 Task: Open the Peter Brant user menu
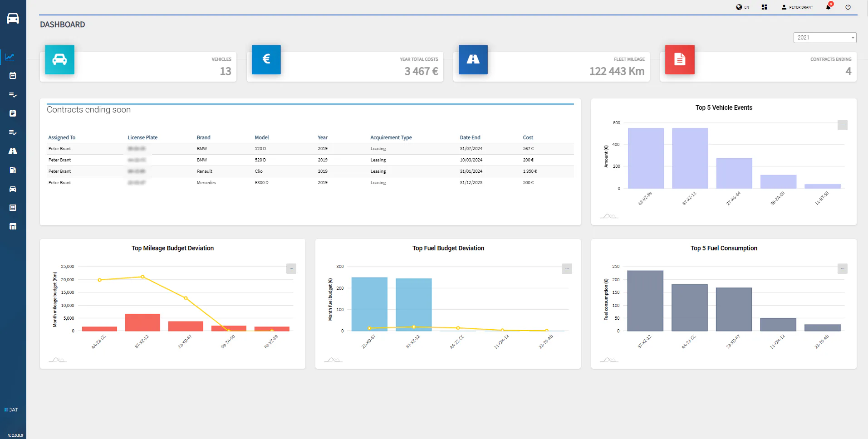click(x=797, y=7)
